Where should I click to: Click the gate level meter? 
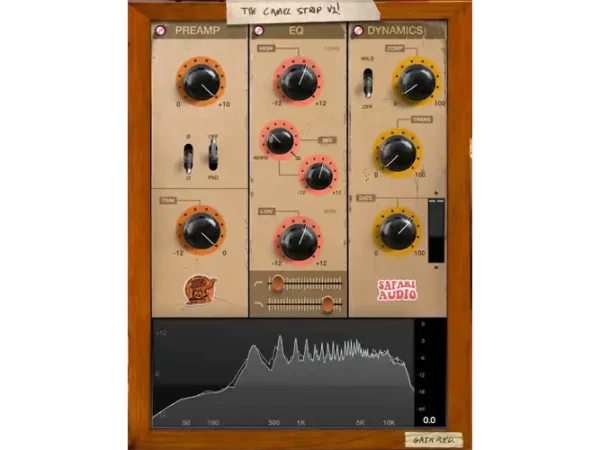click(x=436, y=230)
